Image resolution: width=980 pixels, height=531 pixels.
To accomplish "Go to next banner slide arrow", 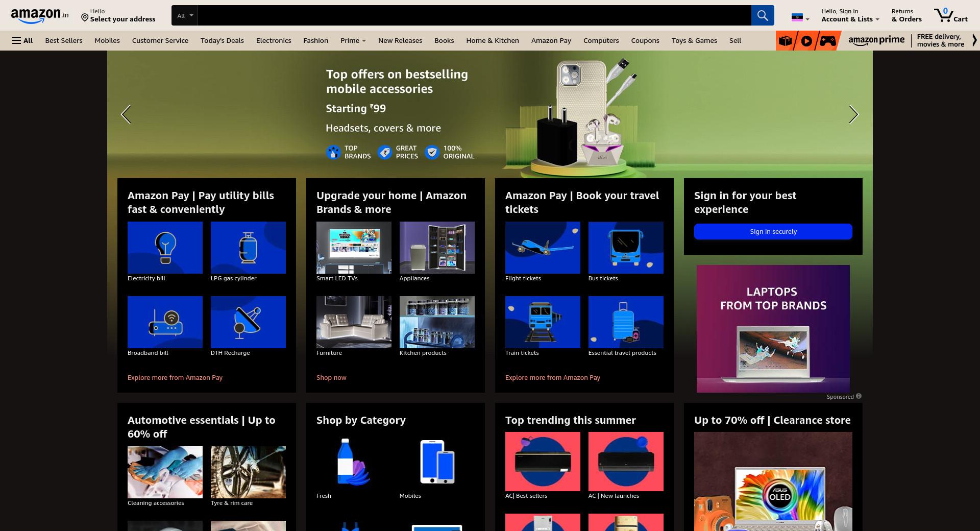I will point(854,114).
